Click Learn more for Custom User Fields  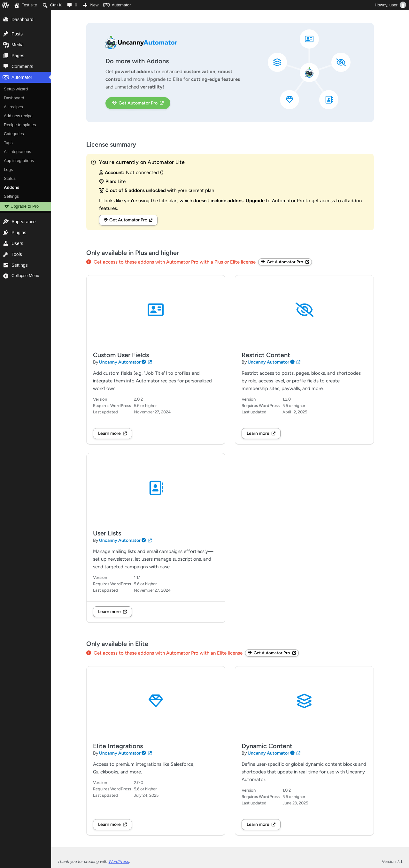(112, 433)
